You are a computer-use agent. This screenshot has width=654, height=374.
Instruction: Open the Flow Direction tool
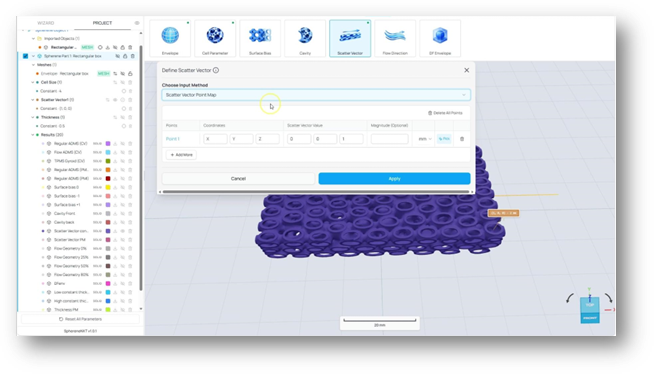tap(395, 38)
